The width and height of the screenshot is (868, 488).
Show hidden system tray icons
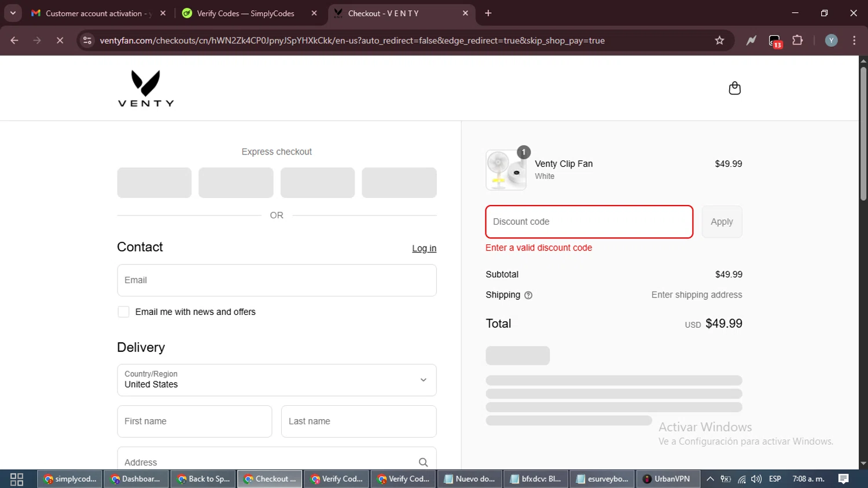(710, 479)
